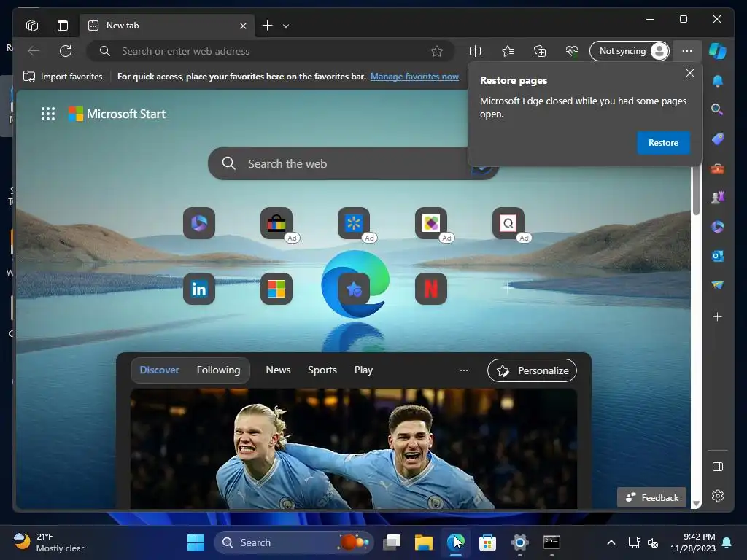Switch to the Following feed tab

pos(218,370)
